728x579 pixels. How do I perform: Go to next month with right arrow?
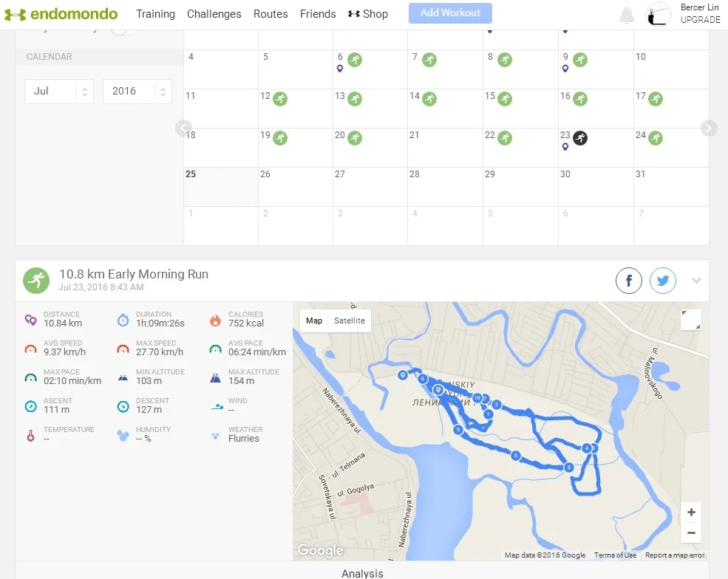click(x=709, y=129)
